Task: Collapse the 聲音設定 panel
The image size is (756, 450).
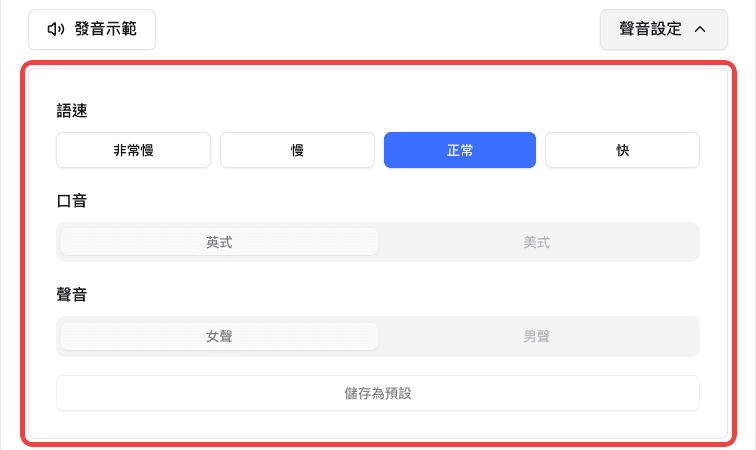Action: (663, 29)
